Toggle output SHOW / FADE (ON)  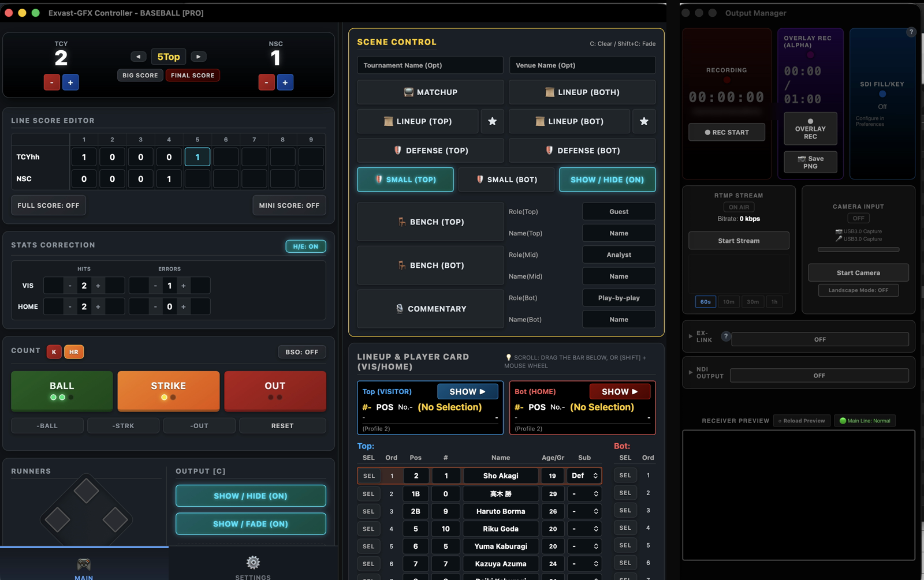tap(251, 524)
